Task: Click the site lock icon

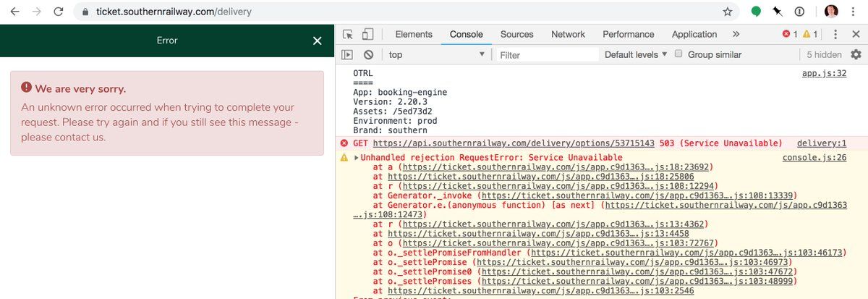Action: (x=84, y=12)
